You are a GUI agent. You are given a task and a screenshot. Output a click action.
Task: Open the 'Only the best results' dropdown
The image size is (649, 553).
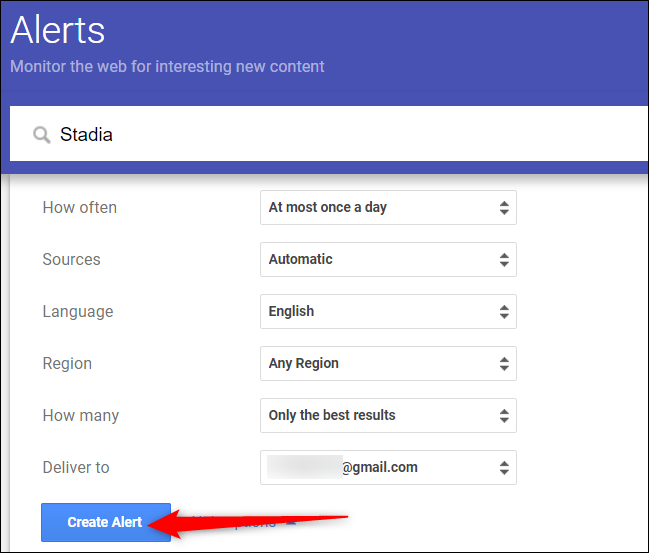coord(387,416)
